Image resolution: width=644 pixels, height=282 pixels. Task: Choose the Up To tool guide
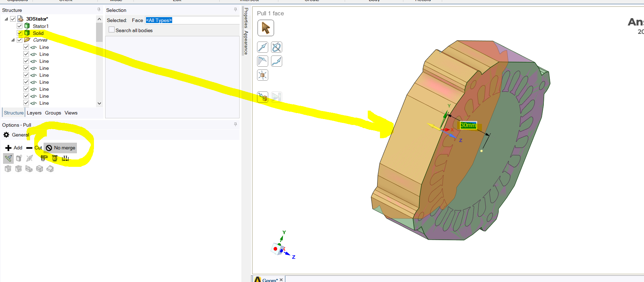tap(263, 97)
